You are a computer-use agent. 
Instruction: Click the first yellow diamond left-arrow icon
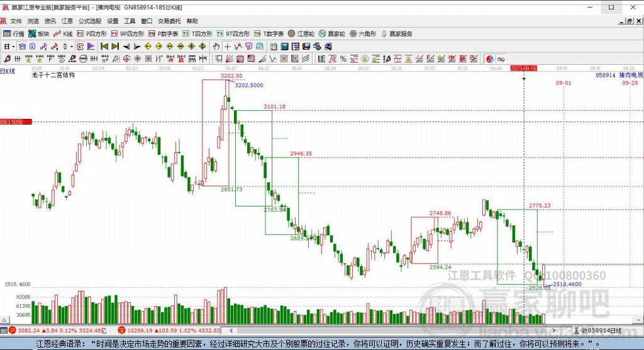tap(148, 47)
